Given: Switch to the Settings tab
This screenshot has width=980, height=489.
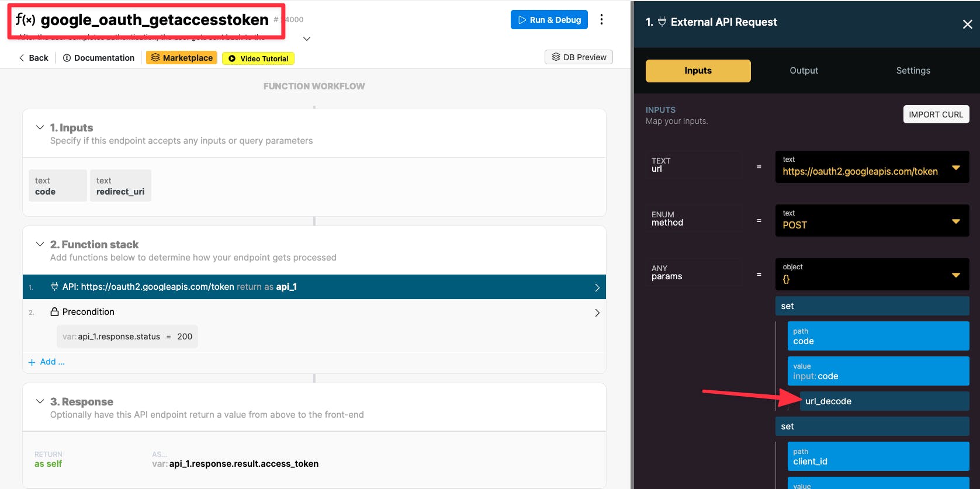Looking at the screenshot, I should coord(913,71).
